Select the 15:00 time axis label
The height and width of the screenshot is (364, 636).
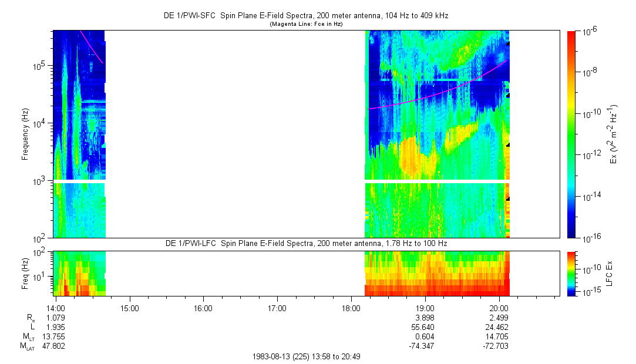(129, 308)
